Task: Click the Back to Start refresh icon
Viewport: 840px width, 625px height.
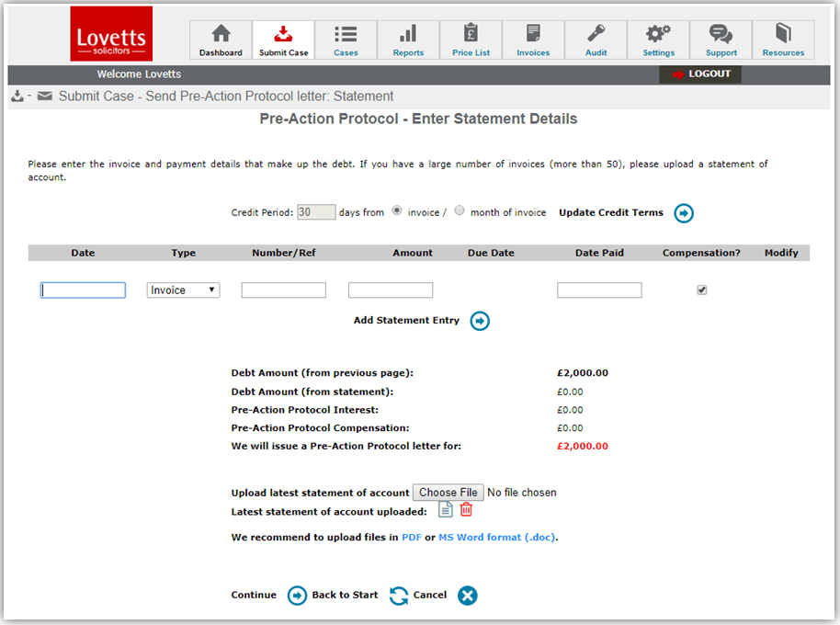Action: point(398,596)
